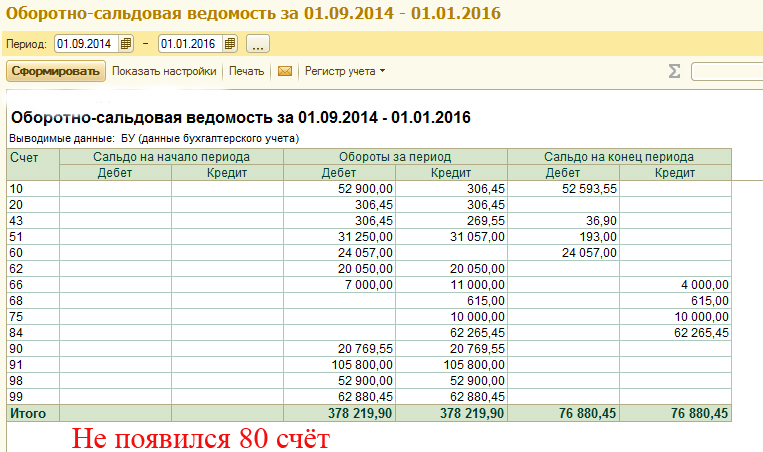Click the end date field 01.01.2016

click(191, 44)
